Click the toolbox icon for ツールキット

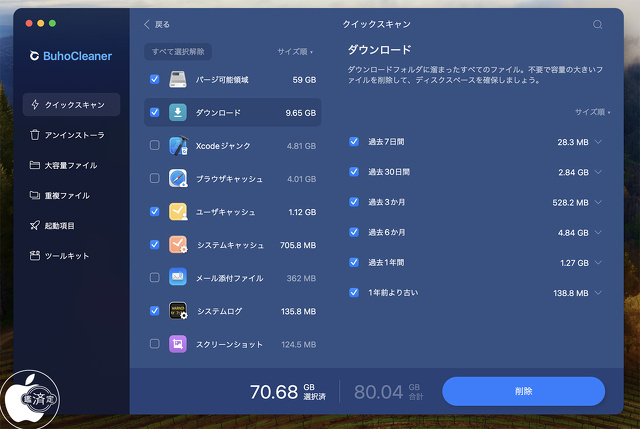[35, 256]
